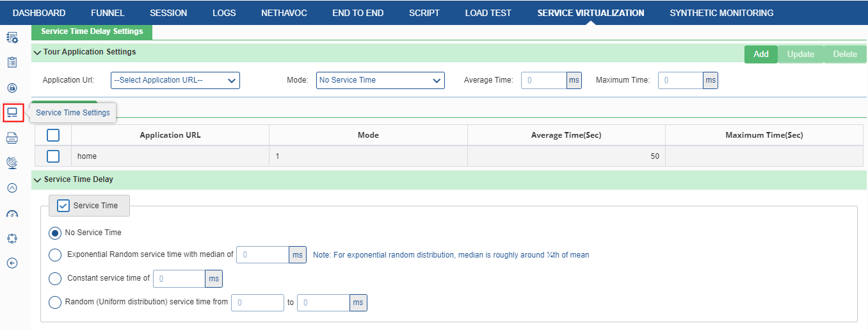
Task: Open the FUNNEL menu
Action: click(x=108, y=13)
